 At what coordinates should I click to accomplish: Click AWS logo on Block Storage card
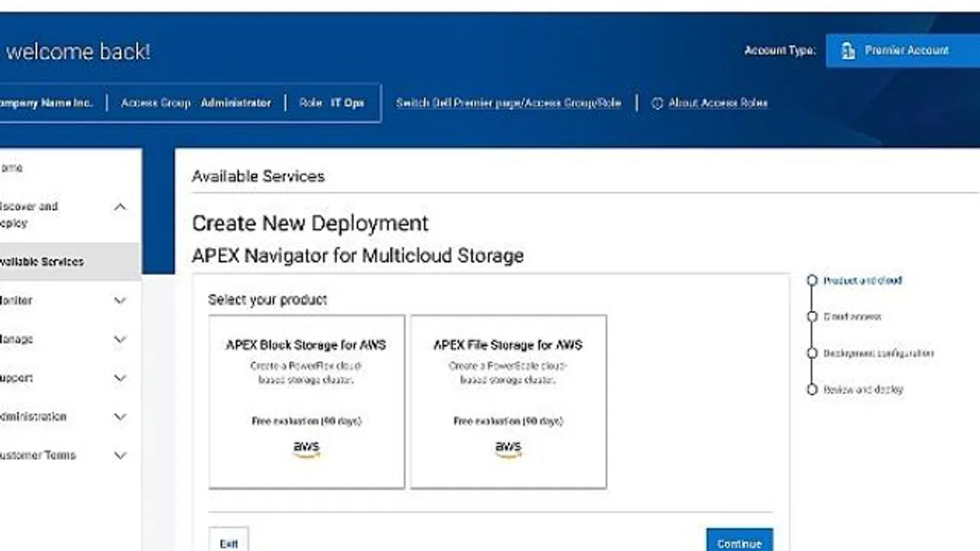[x=306, y=449]
